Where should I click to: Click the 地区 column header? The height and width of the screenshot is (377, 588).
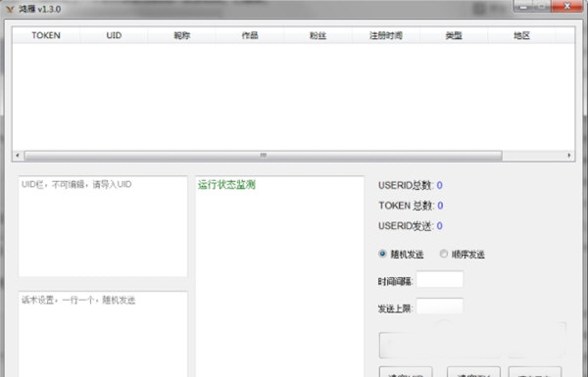click(x=521, y=35)
